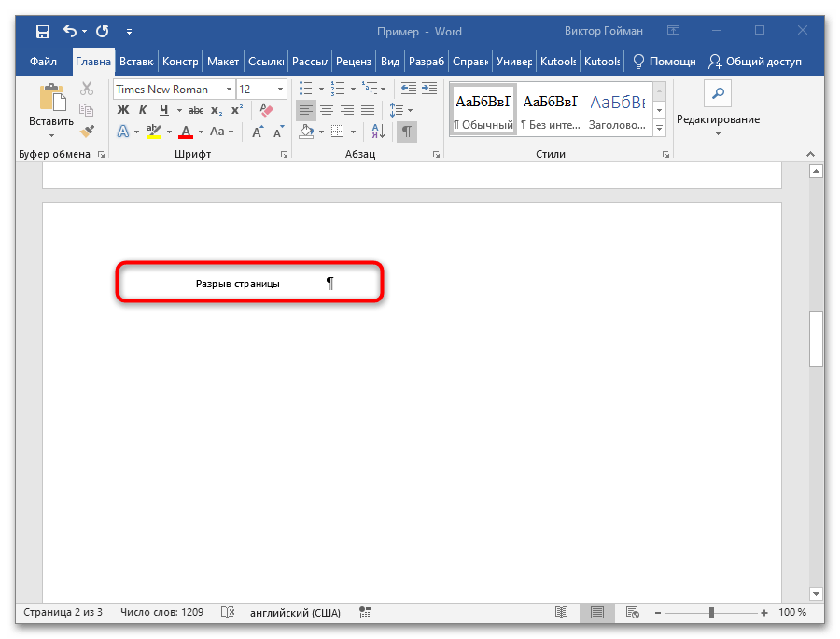Toggle strikethrough abc formatting
Viewport: 840px width, 639px height.
click(196, 110)
